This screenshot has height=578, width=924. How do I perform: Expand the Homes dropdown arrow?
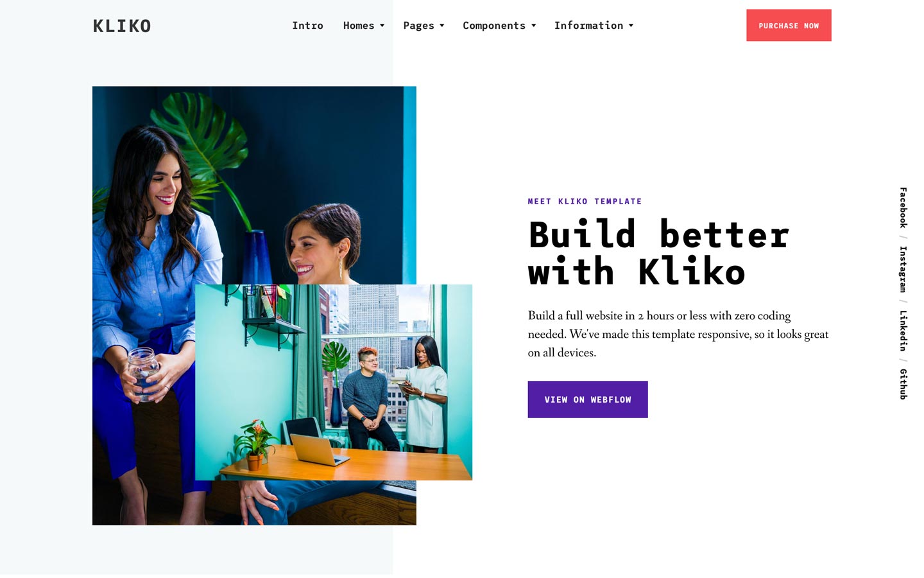click(x=382, y=26)
